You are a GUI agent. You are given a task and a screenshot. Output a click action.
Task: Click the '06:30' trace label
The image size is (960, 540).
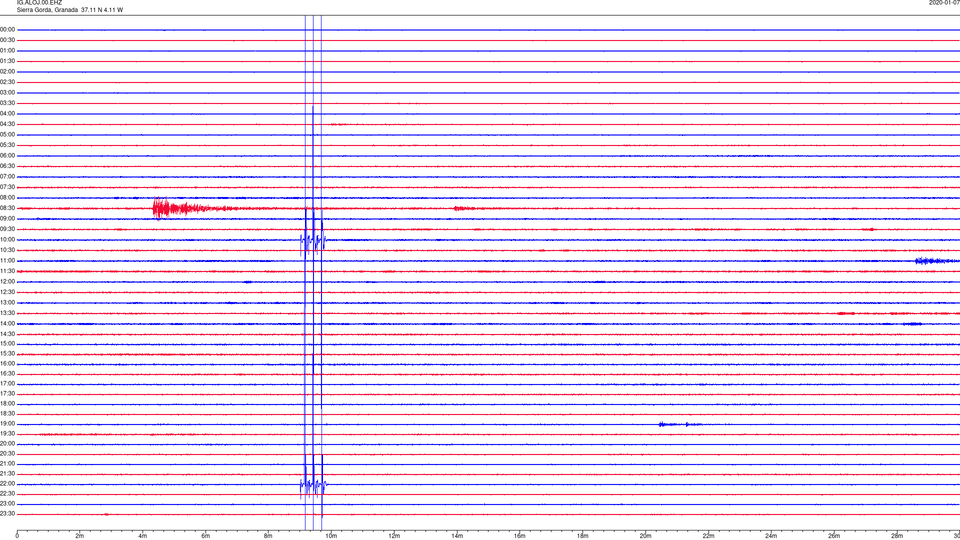tap(7, 166)
